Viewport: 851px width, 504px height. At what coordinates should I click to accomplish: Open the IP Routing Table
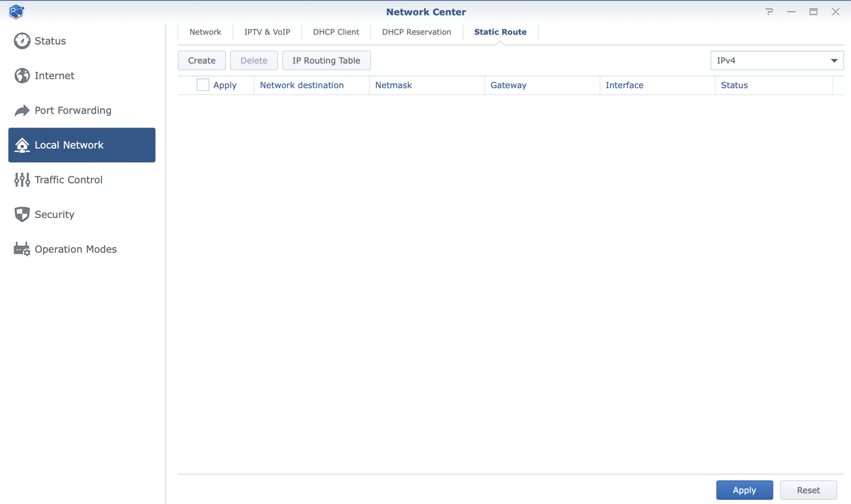[326, 60]
